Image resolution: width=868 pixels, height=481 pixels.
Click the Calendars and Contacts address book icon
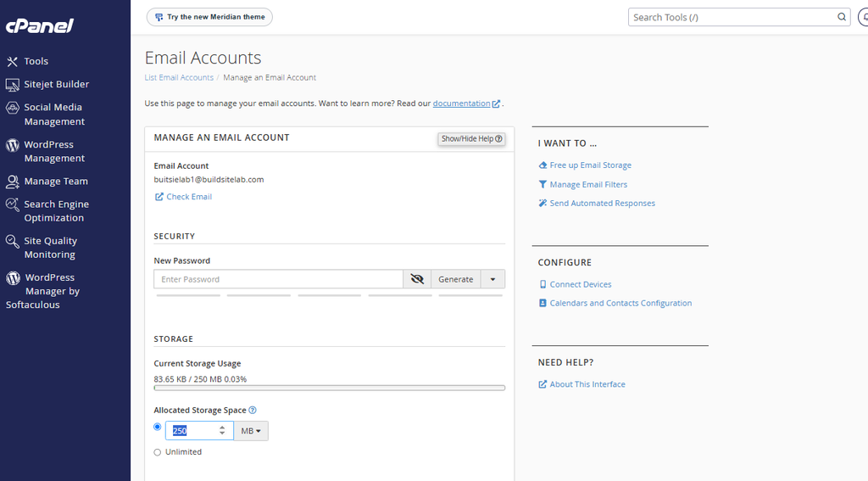[x=542, y=303]
